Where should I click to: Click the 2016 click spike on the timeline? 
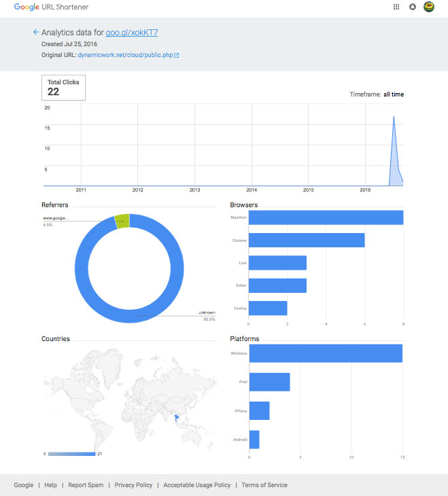[x=394, y=149]
